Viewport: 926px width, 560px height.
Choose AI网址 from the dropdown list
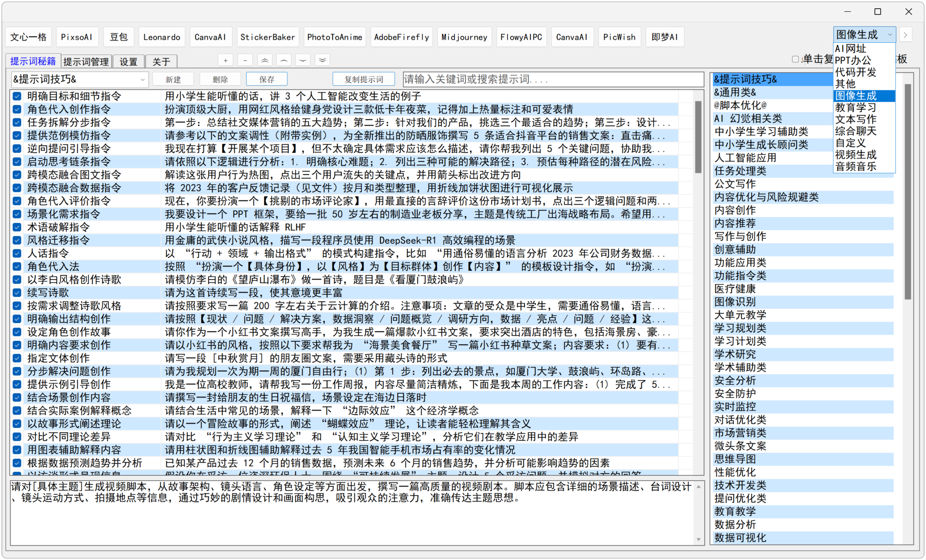[864, 48]
